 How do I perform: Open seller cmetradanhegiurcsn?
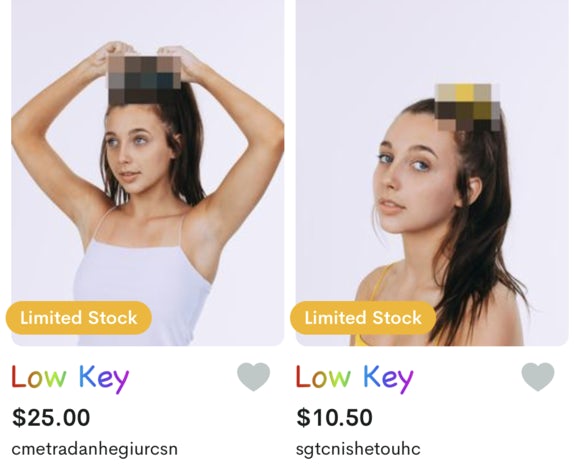(95, 449)
